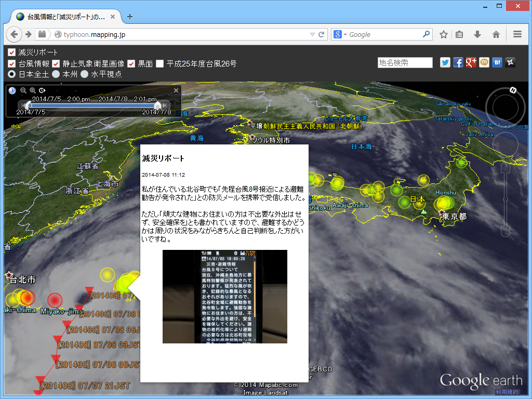This screenshot has width=532, height=399.
Task: Click the Facebook share icon
Action: (x=458, y=62)
